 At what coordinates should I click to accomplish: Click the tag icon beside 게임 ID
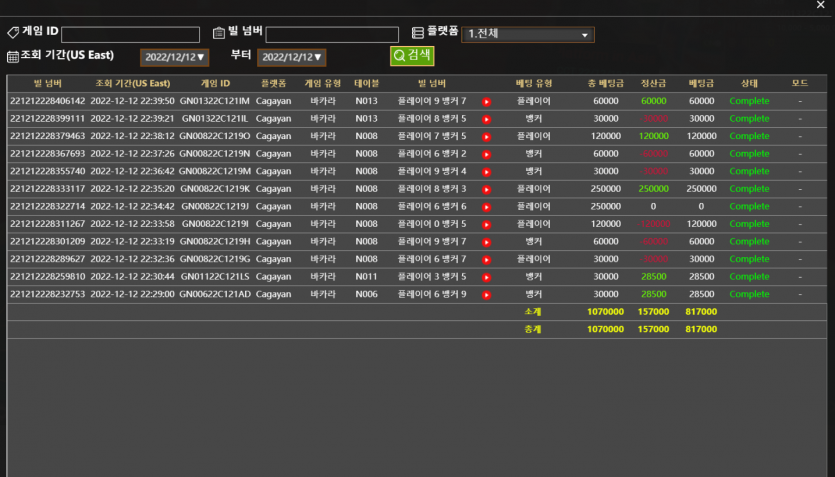click(13, 32)
